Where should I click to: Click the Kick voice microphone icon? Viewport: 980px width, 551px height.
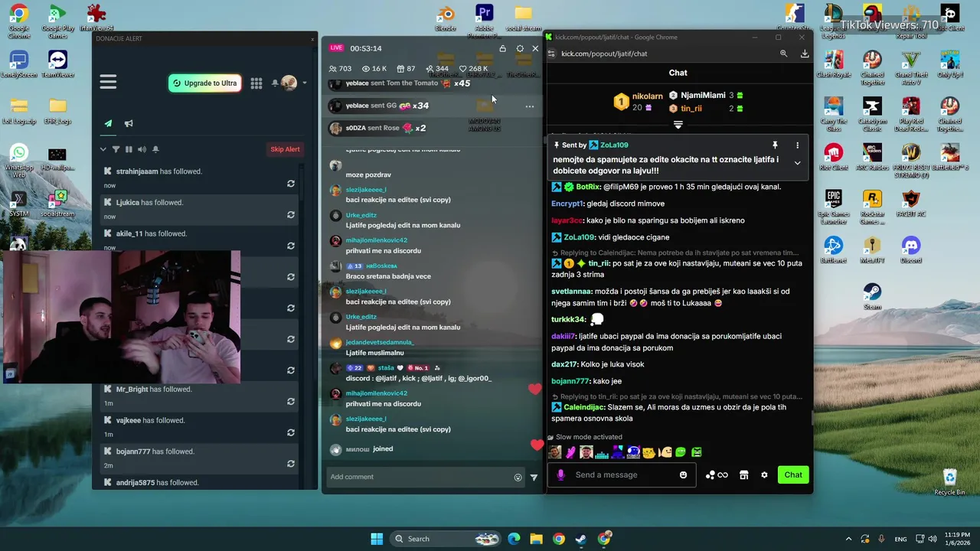pyautogui.click(x=560, y=474)
